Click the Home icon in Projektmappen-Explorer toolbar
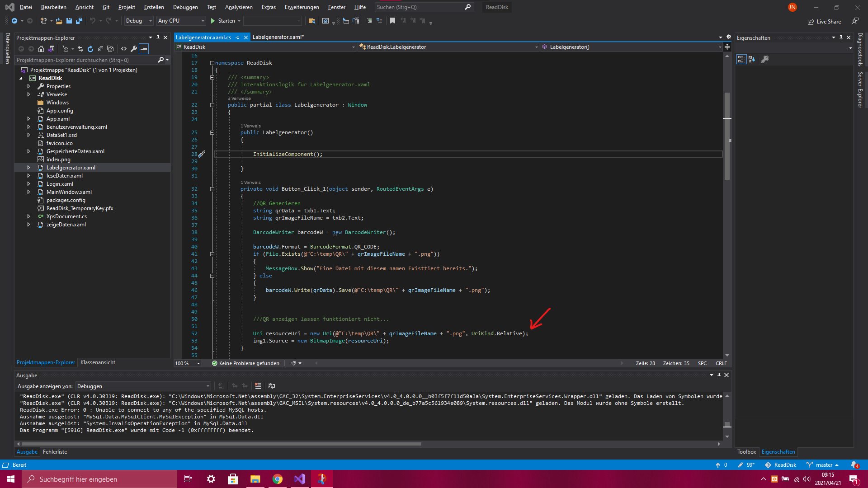This screenshot has width=868, height=488. click(x=41, y=49)
